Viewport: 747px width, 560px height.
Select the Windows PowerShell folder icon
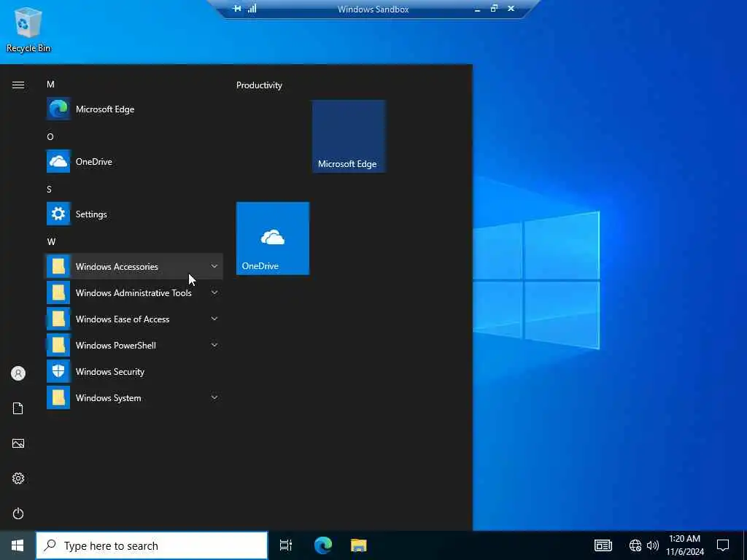[x=58, y=345]
